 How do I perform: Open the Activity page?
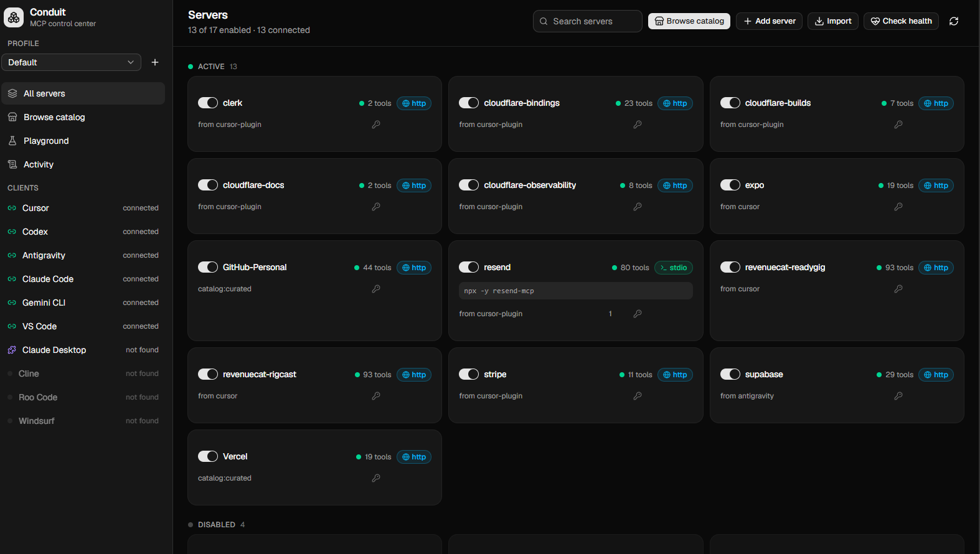pyautogui.click(x=83, y=164)
